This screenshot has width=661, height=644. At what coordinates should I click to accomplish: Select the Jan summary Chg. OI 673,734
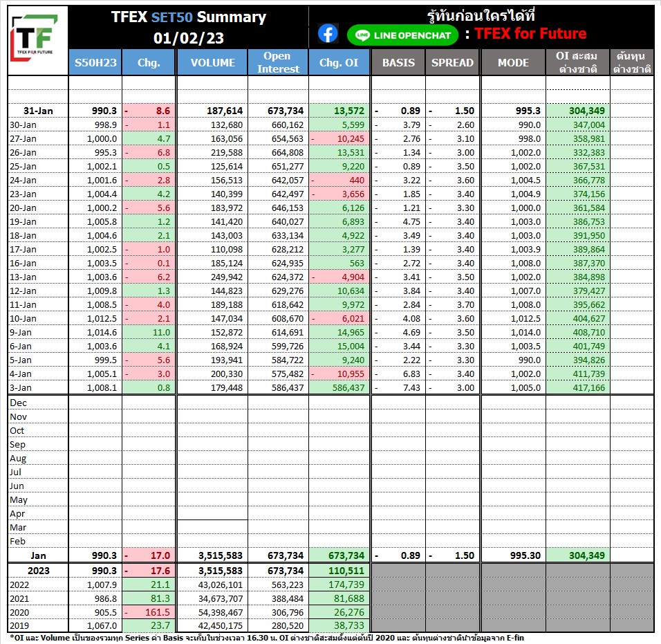346,556
